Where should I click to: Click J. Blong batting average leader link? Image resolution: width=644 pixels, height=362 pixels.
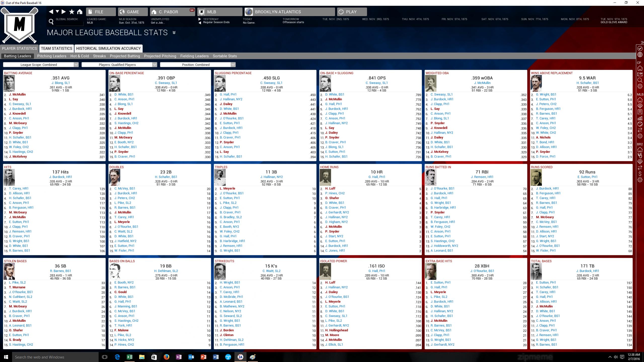pos(60,83)
